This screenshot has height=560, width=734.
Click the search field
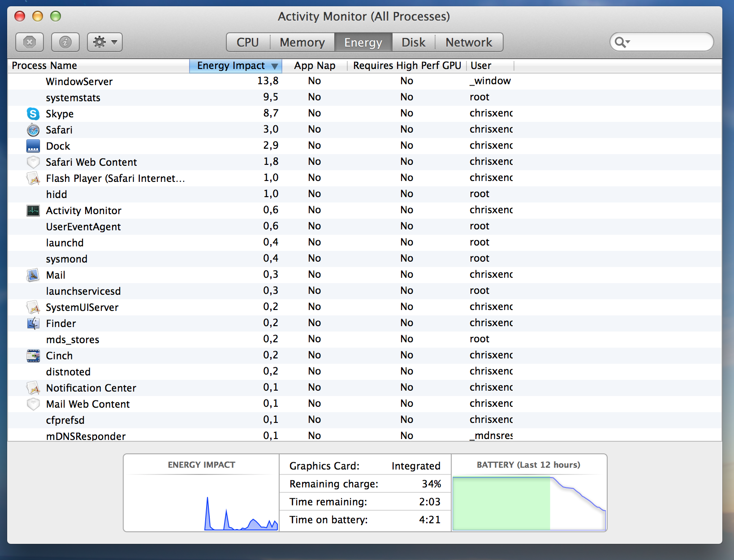click(661, 42)
